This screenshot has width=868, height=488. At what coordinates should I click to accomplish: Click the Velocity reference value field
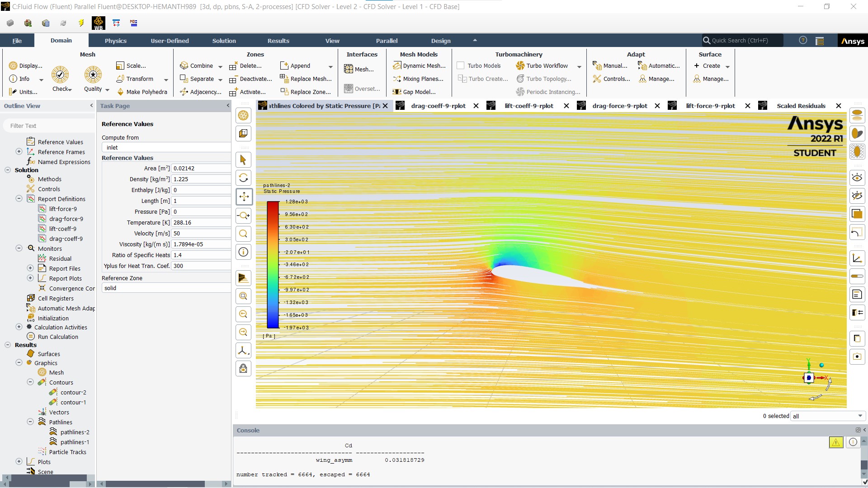tap(201, 234)
